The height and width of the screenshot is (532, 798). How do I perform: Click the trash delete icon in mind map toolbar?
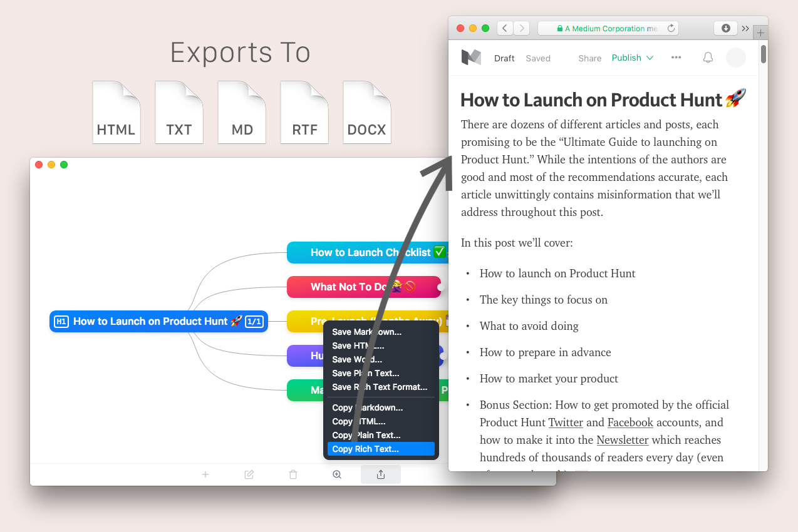293,474
